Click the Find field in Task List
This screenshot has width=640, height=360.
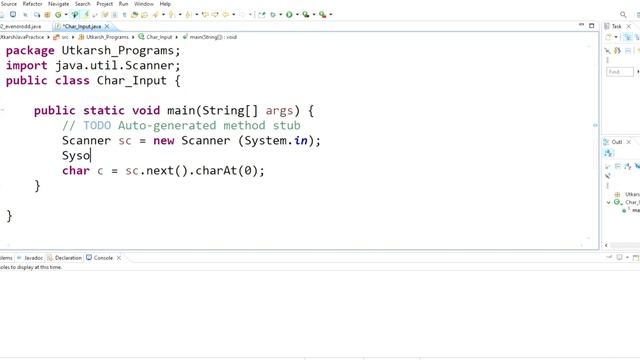click(x=620, y=72)
